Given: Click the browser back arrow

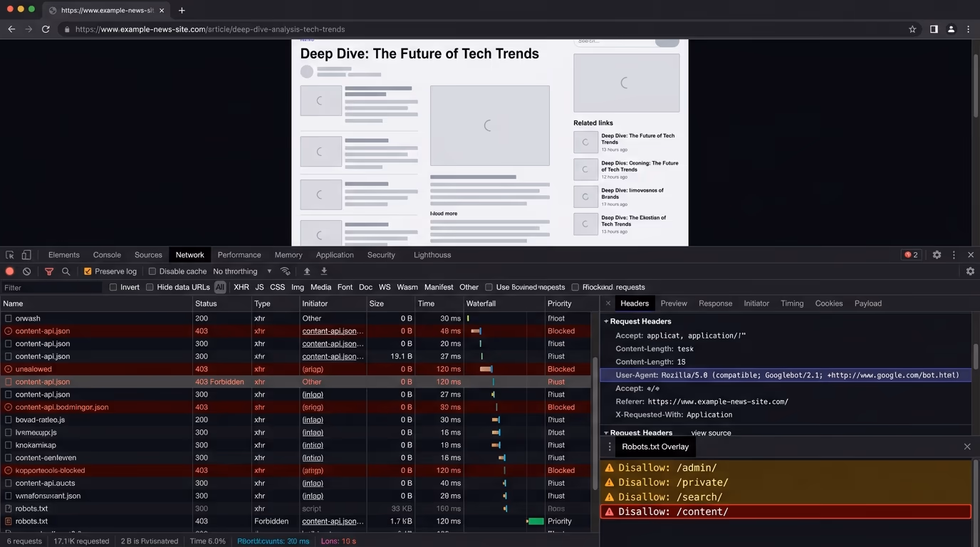Looking at the screenshot, I should click(x=11, y=29).
